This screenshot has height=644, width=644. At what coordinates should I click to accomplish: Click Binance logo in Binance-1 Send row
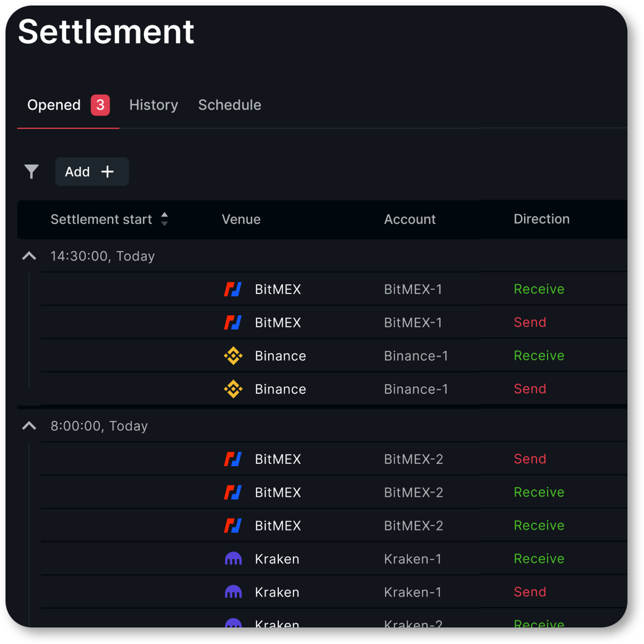pos(233,389)
